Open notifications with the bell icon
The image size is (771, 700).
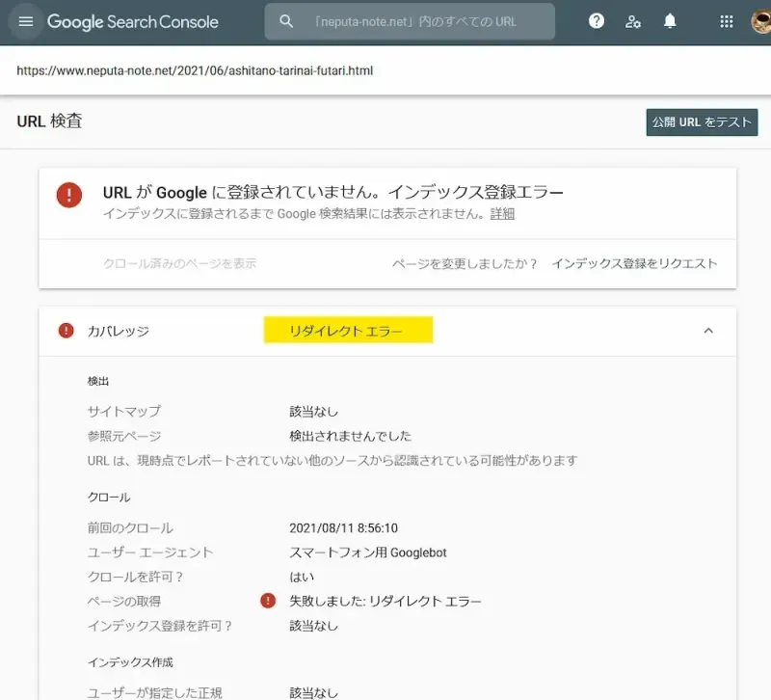pyautogui.click(x=670, y=20)
